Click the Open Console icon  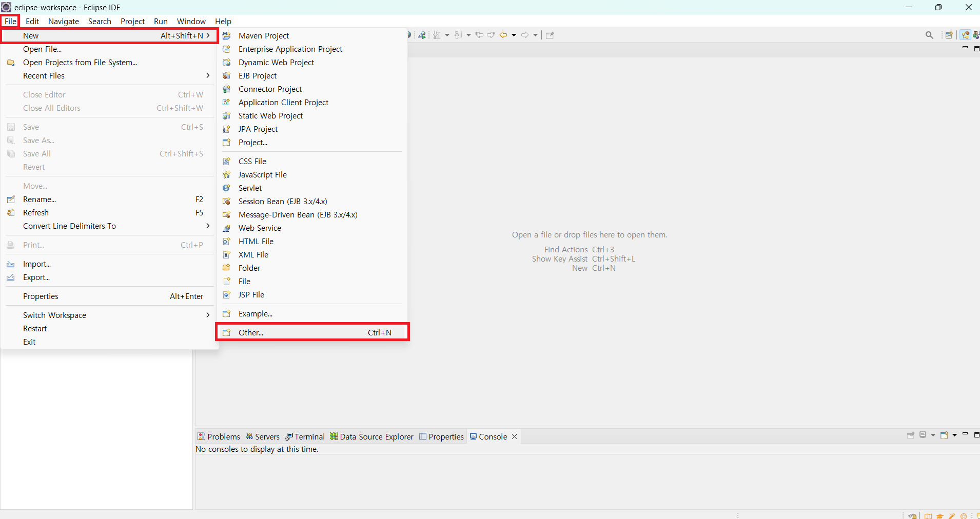(x=944, y=435)
